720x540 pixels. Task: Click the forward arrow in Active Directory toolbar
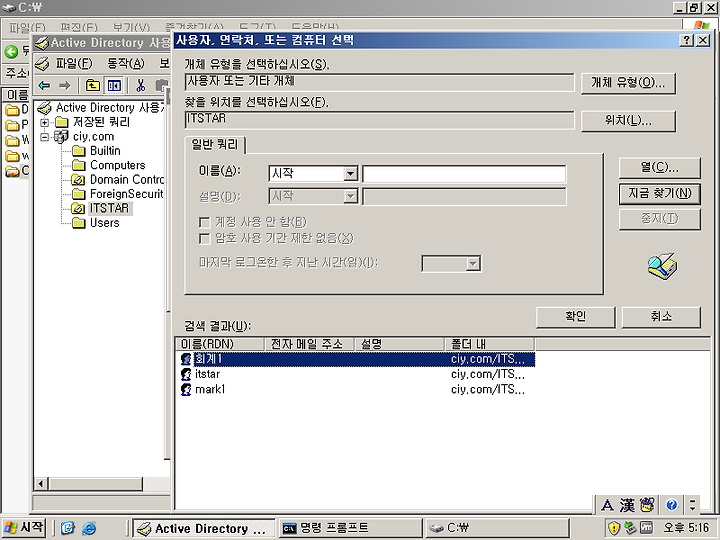click(65, 85)
